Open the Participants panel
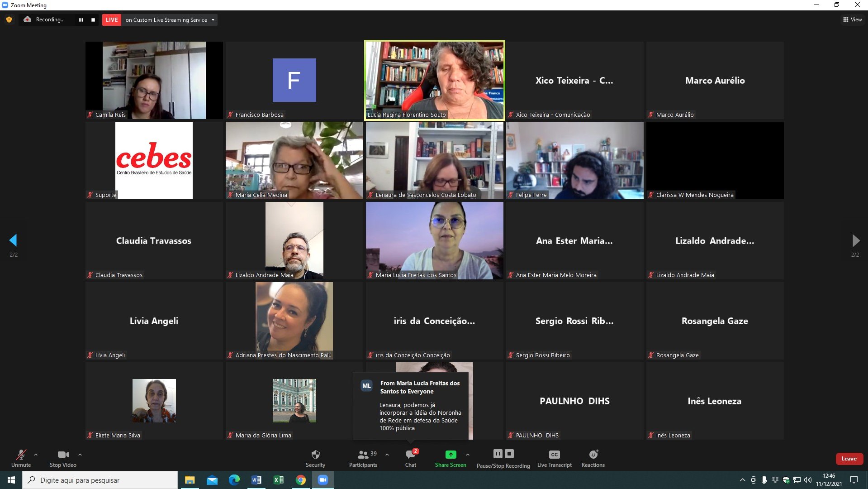Viewport: 868px width, 489px height. pos(363,458)
